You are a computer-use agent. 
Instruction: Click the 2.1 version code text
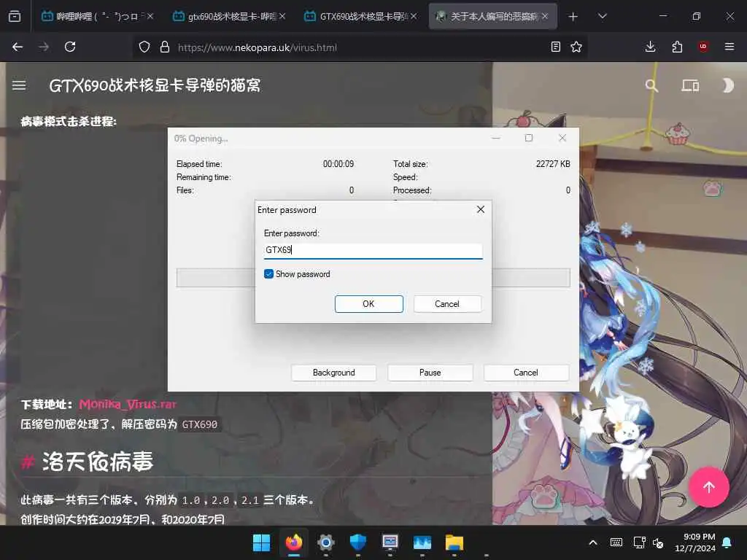pyautogui.click(x=249, y=500)
